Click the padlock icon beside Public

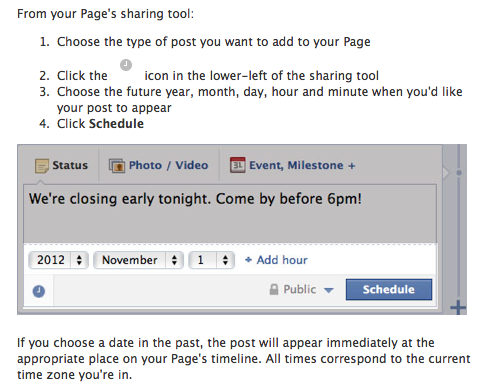tap(274, 289)
